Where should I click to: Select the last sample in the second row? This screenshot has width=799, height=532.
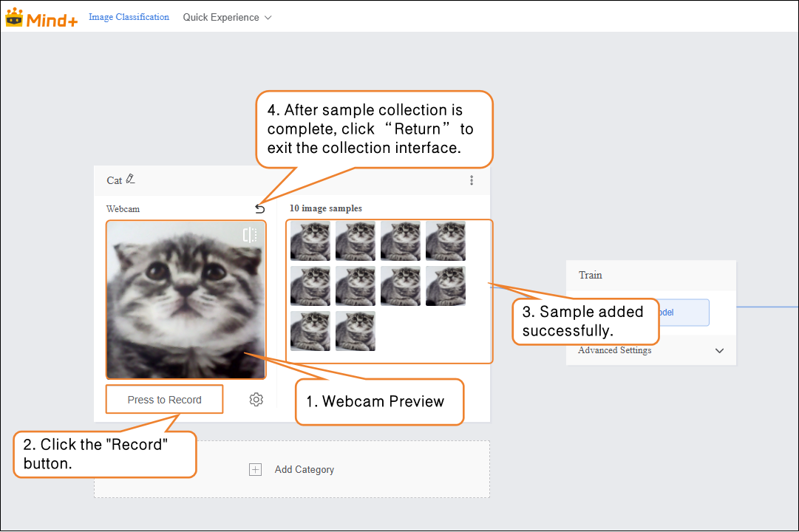coord(446,286)
